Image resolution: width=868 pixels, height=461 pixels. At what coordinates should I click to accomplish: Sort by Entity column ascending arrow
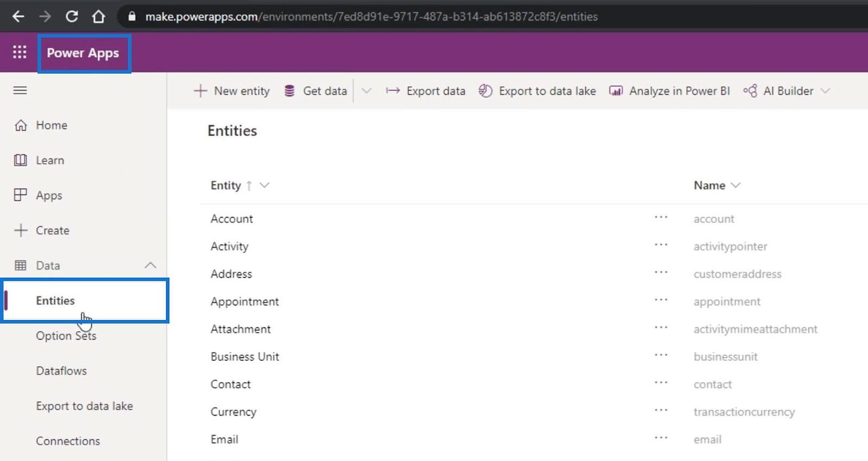point(249,185)
